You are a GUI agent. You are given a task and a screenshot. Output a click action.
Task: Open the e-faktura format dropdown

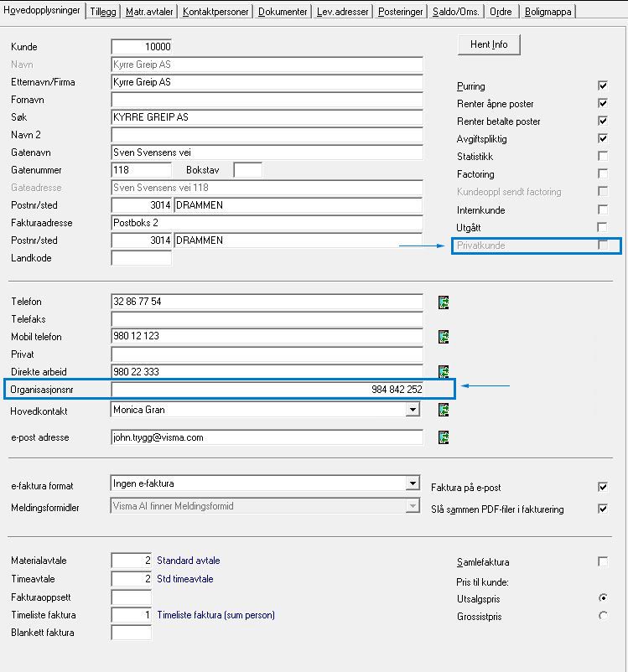412,483
